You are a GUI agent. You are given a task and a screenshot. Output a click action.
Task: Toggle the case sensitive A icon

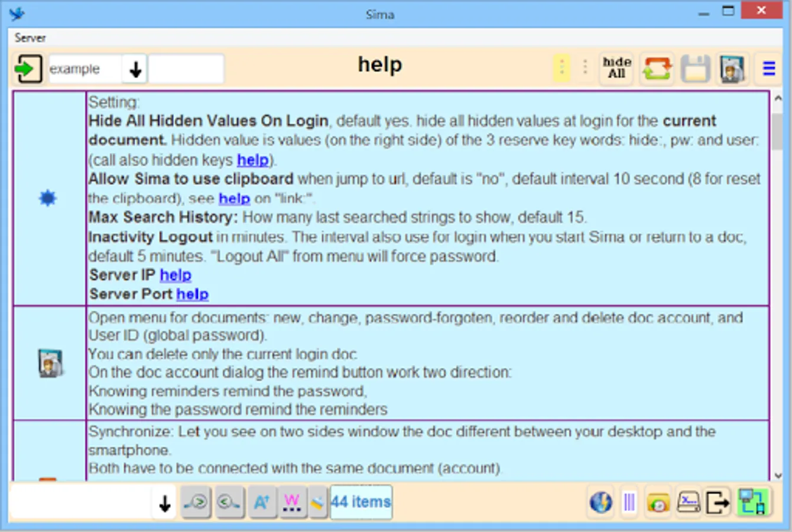pos(261,502)
